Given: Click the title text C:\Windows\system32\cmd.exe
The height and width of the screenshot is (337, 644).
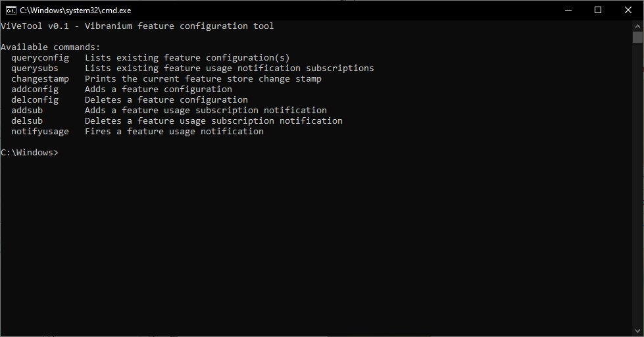Looking at the screenshot, I should pos(76,11).
